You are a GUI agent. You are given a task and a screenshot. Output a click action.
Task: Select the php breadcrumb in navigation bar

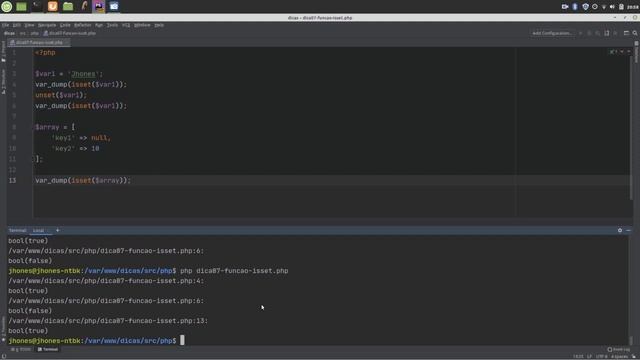[34, 33]
